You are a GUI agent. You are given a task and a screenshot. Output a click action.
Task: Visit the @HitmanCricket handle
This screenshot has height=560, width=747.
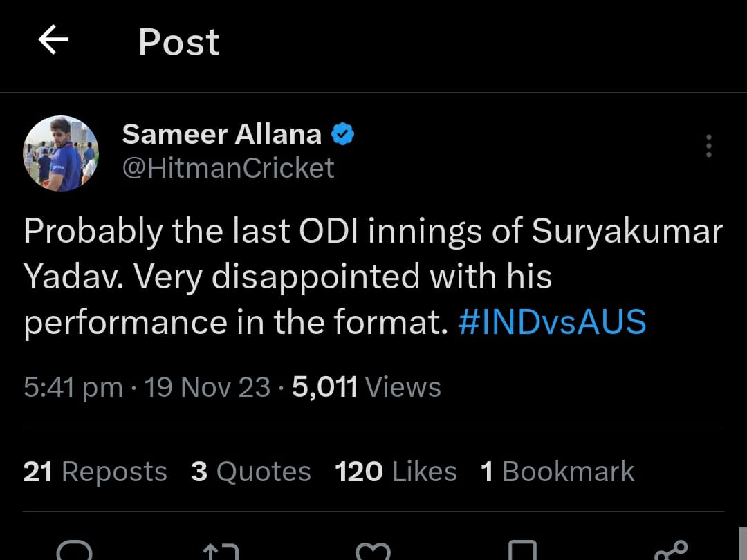(228, 168)
